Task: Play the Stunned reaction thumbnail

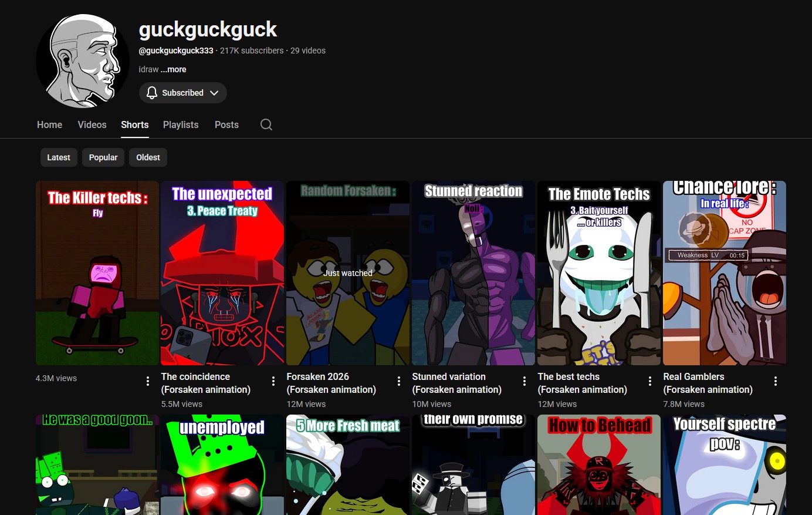Action: coord(474,273)
